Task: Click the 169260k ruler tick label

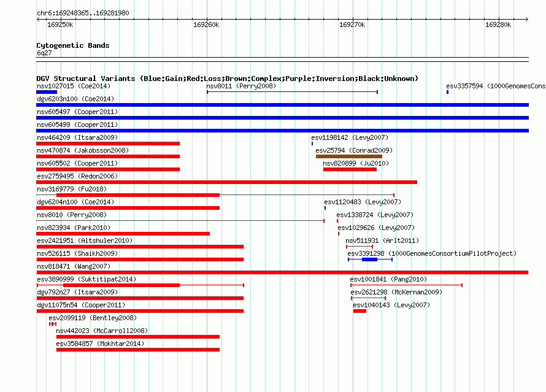Action: (x=206, y=25)
